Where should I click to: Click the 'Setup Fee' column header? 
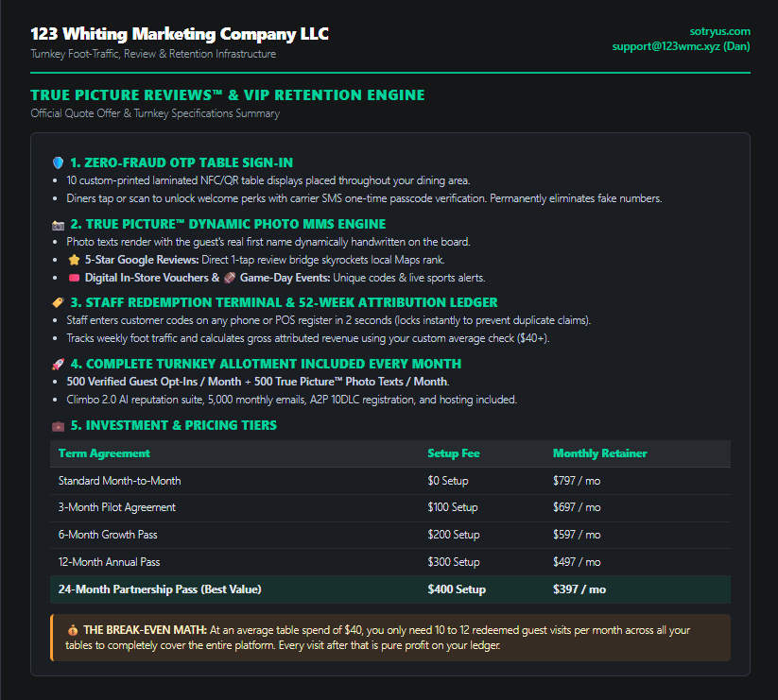[x=454, y=453]
